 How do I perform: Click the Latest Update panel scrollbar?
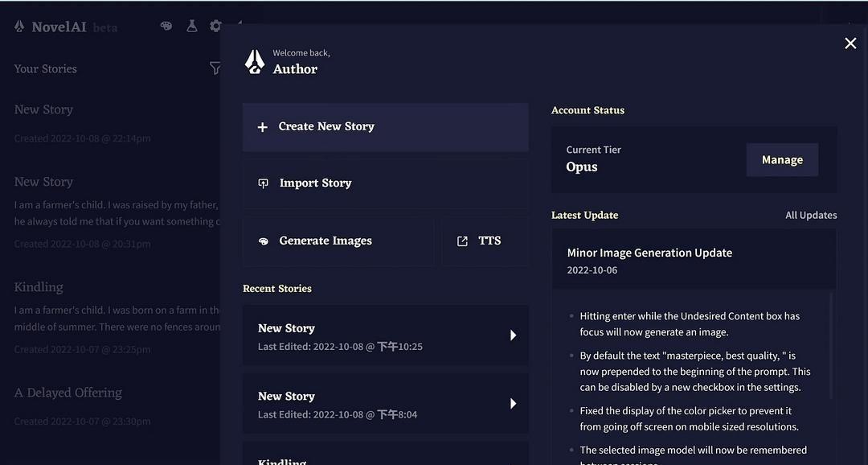(x=831, y=345)
